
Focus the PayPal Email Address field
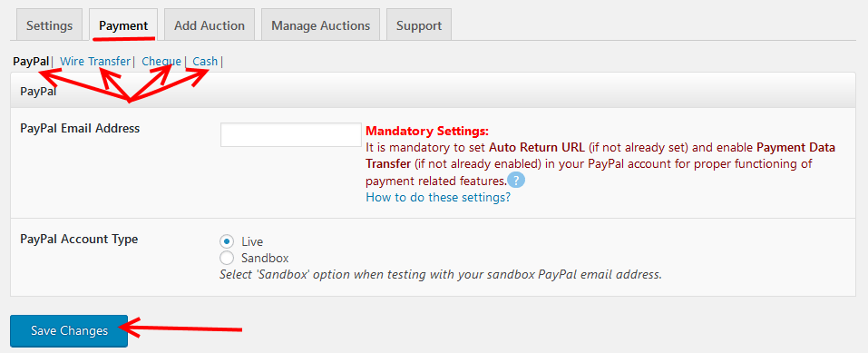(x=291, y=134)
